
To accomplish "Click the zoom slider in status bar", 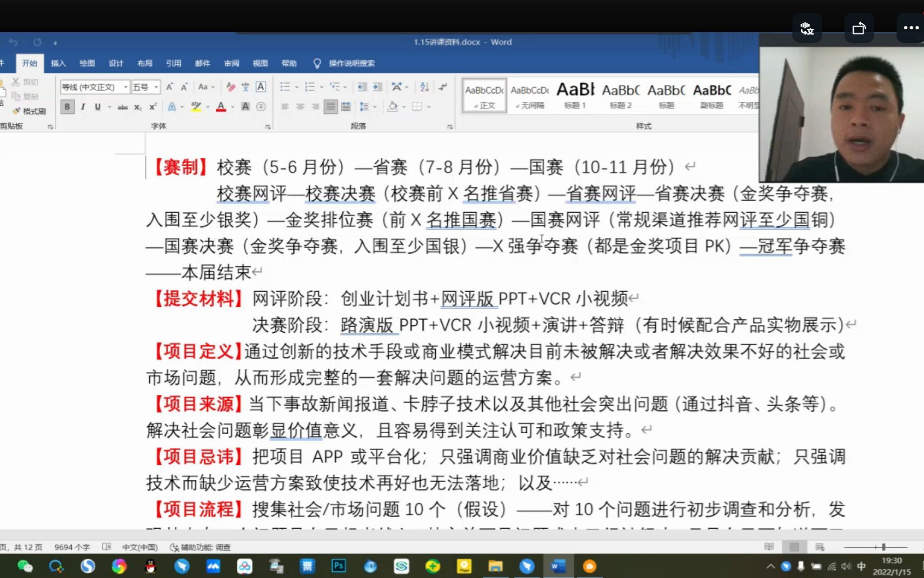I will [x=876, y=547].
